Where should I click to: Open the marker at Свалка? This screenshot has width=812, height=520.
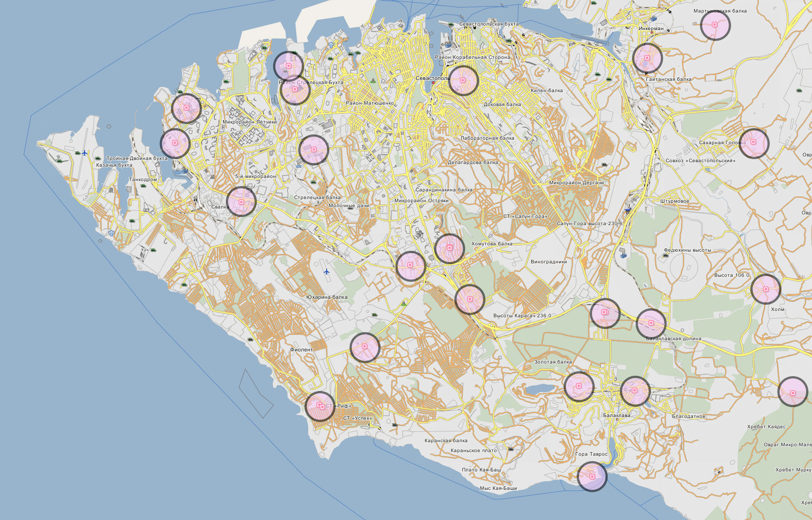coord(242,202)
